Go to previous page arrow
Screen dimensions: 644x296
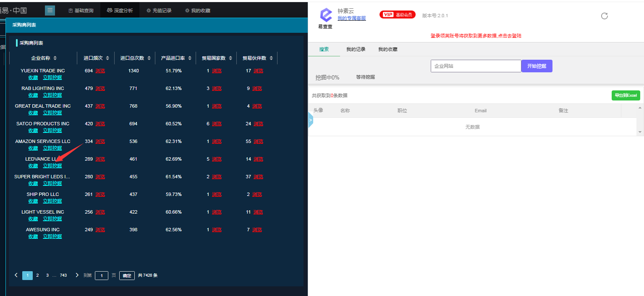pyautogui.click(x=16, y=275)
